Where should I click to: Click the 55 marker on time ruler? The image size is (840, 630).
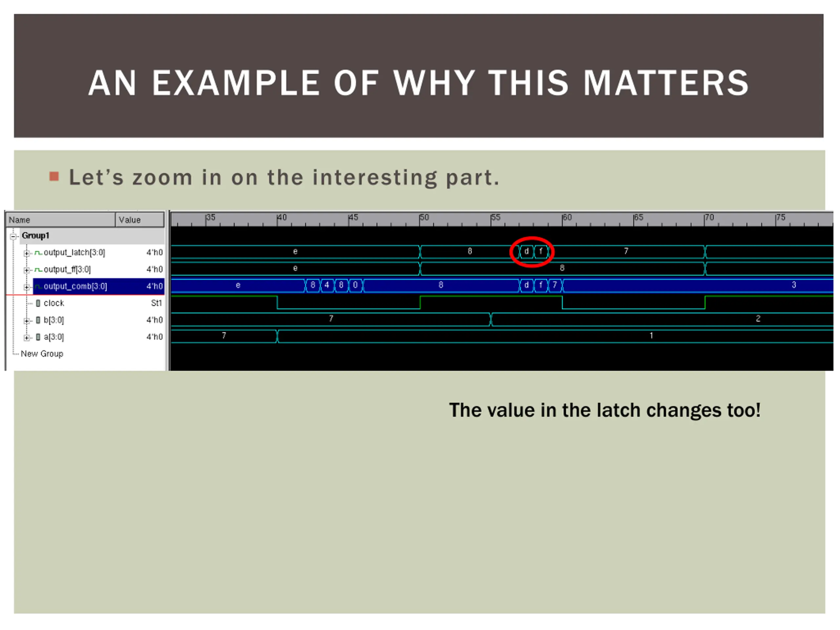[x=495, y=218]
